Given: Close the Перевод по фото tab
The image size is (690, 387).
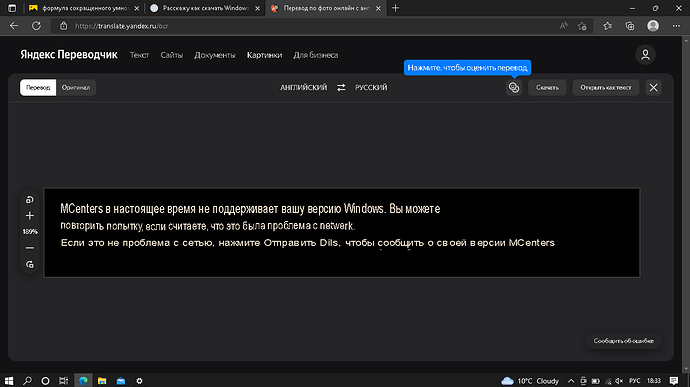Looking at the screenshot, I should [378, 8].
